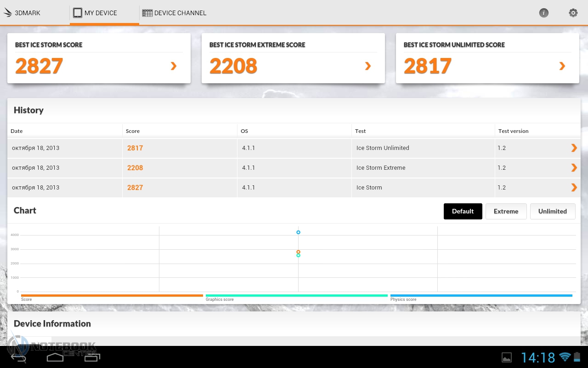Open the info icon in top bar
Image resolution: width=588 pixels, height=368 pixels.
pyautogui.click(x=543, y=13)
